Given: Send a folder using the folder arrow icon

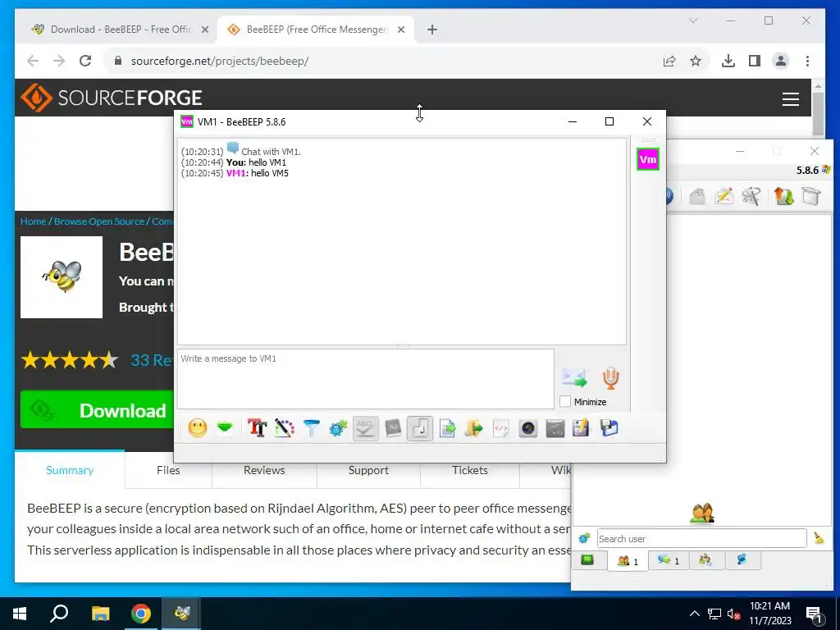Looking at the screenshot, I should point(473,428).
